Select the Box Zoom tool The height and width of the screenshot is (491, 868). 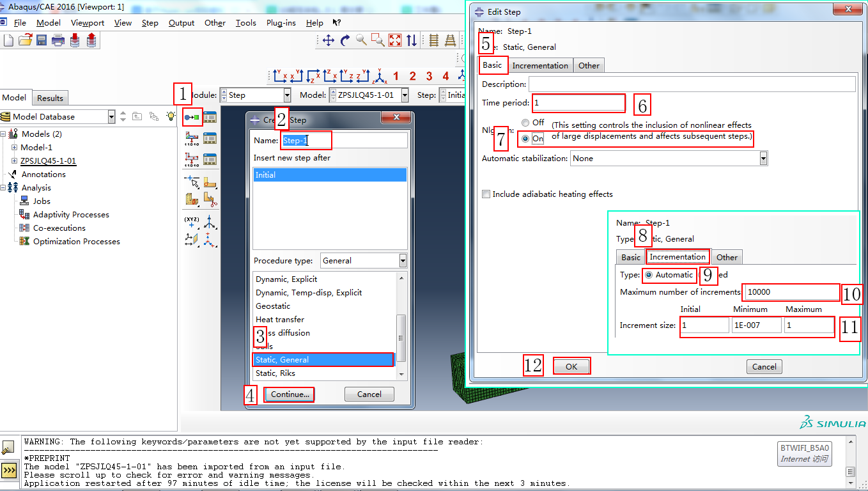click(378, 40)
